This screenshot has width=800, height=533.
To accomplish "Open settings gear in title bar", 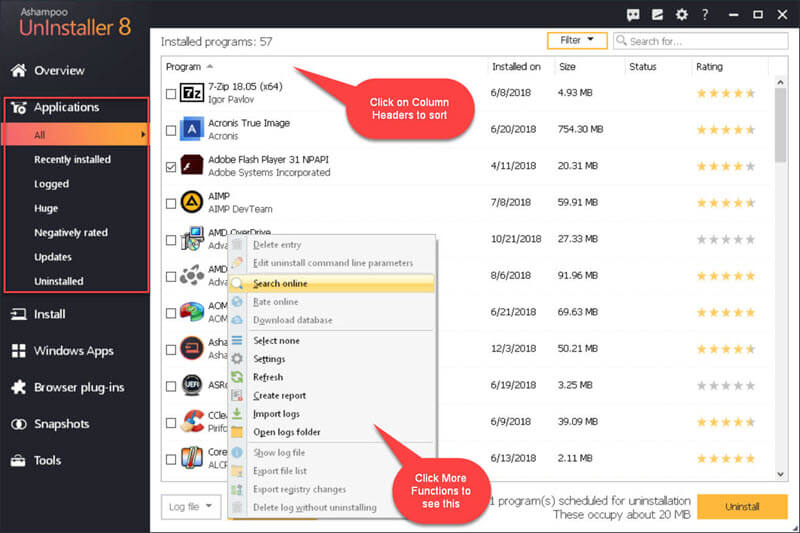I will (x=682, y=15).
